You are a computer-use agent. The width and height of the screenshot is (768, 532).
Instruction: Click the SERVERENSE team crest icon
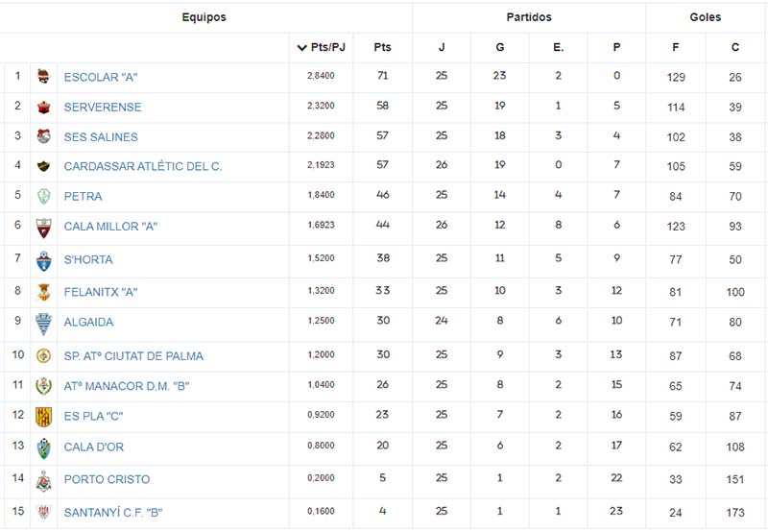coord(43,107)
